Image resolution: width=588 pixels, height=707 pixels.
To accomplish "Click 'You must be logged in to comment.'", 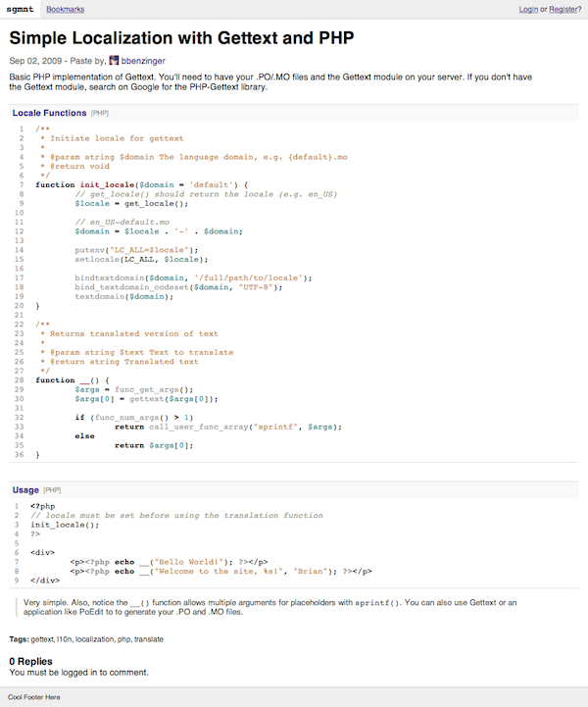I will click(x=78, y=673).
